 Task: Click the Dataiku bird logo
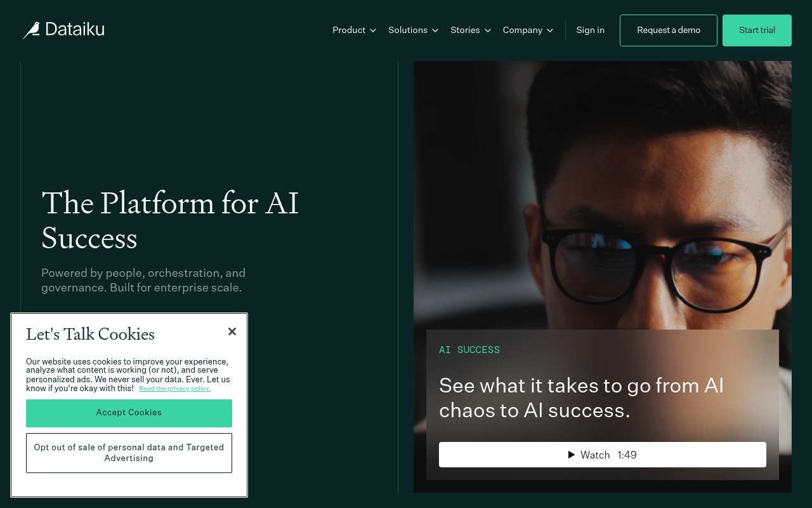tap(32, 30)
